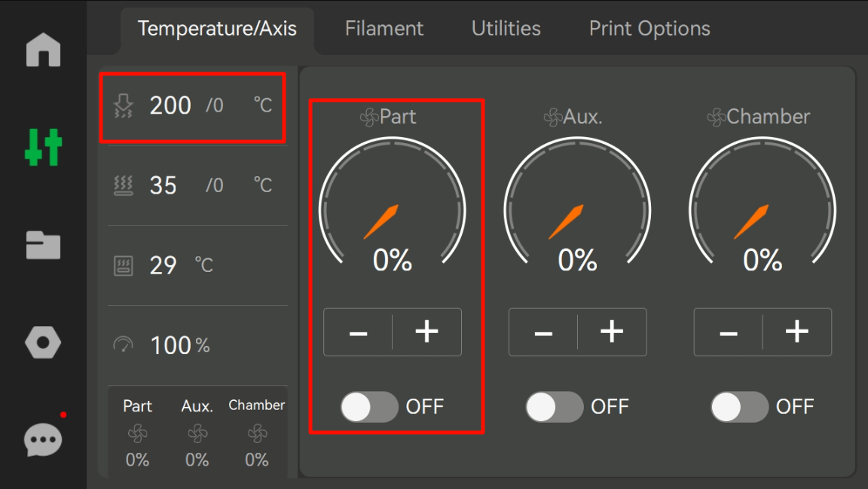
Task: Open the Controls sliders icon in sidebar
Action: tap(43, 148)
